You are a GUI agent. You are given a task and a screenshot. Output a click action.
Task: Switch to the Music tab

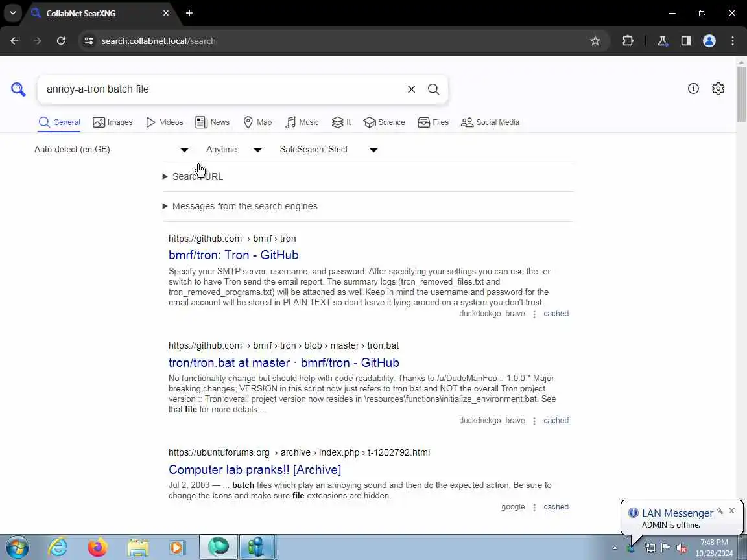point(302,122)
